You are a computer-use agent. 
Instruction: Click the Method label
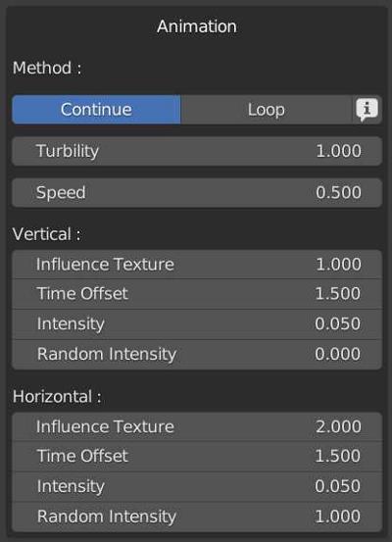[x=47, y=68]
